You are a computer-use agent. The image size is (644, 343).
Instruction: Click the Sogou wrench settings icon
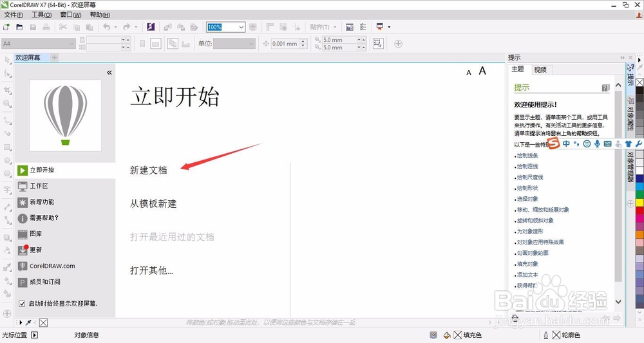[639, 144]
